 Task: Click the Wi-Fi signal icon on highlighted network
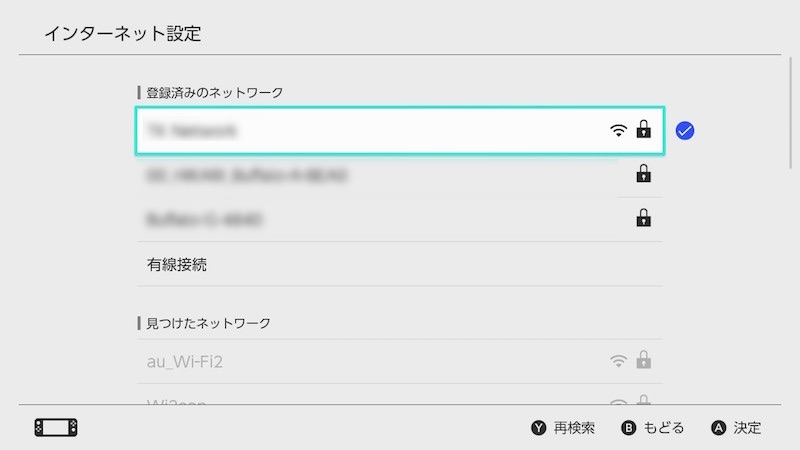pyautogui.click(x=619, y=130)
